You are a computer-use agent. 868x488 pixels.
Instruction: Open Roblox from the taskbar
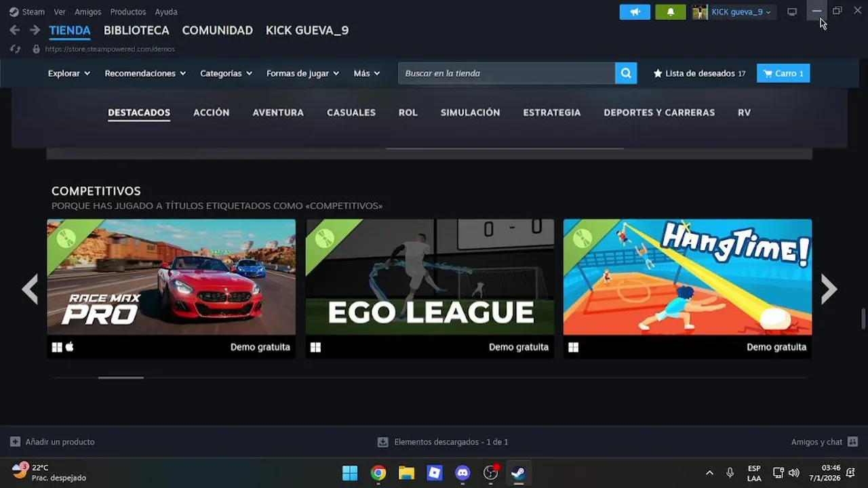point(435,473)
